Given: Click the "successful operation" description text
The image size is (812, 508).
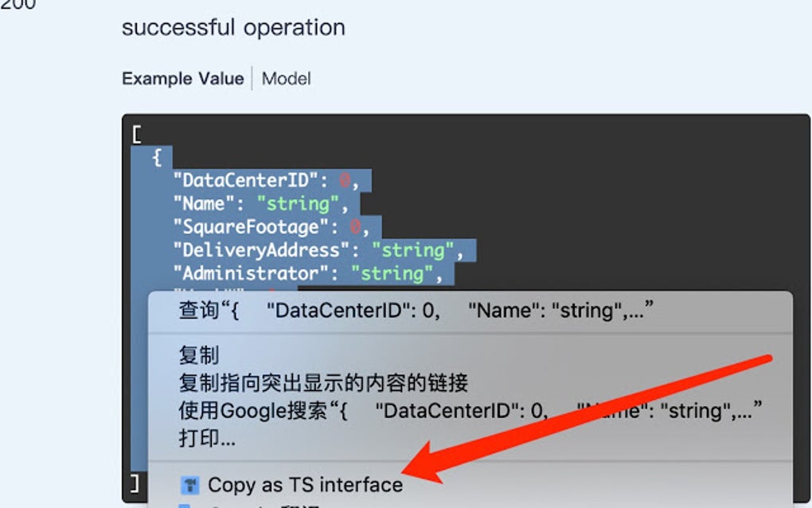Looking at the screenshot, I should 233,28.
